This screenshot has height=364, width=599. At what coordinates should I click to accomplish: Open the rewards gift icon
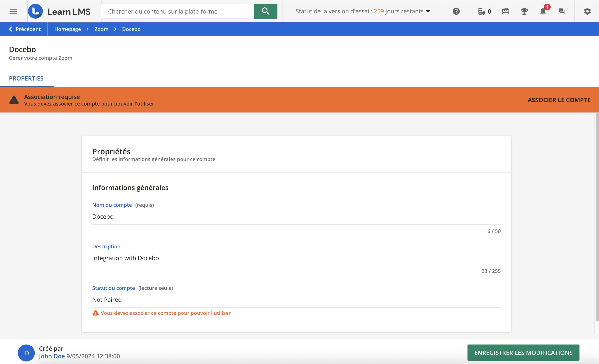[505, 11]
